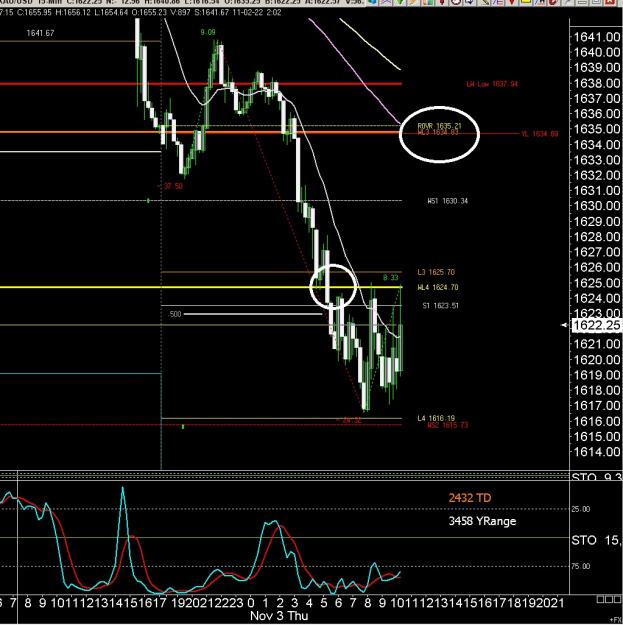Select the 1641.00 price axis label
Screen dimensions: 623x625
coord(596,37)
